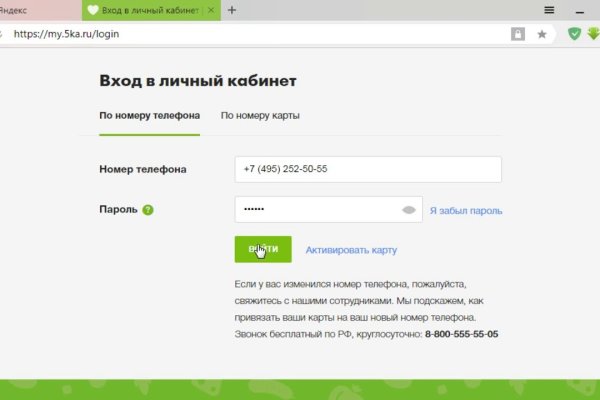Open the browser hamburger menu
This screenshot has width=600, height=400.
[550, 10]
